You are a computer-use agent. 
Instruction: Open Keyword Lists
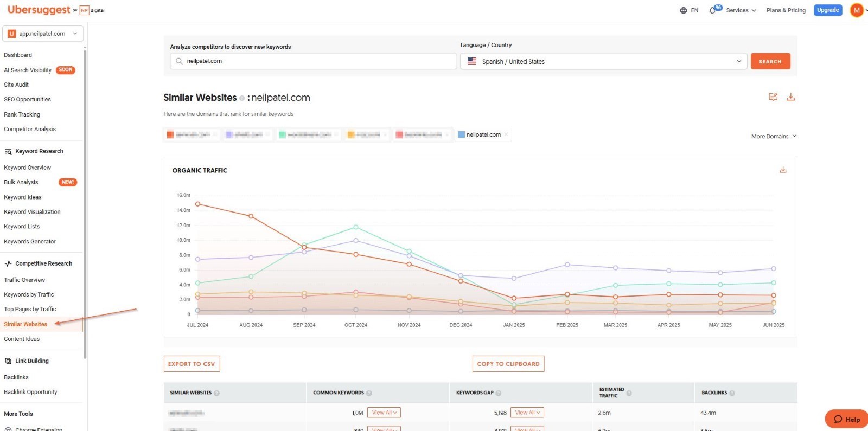coord(22,227)
